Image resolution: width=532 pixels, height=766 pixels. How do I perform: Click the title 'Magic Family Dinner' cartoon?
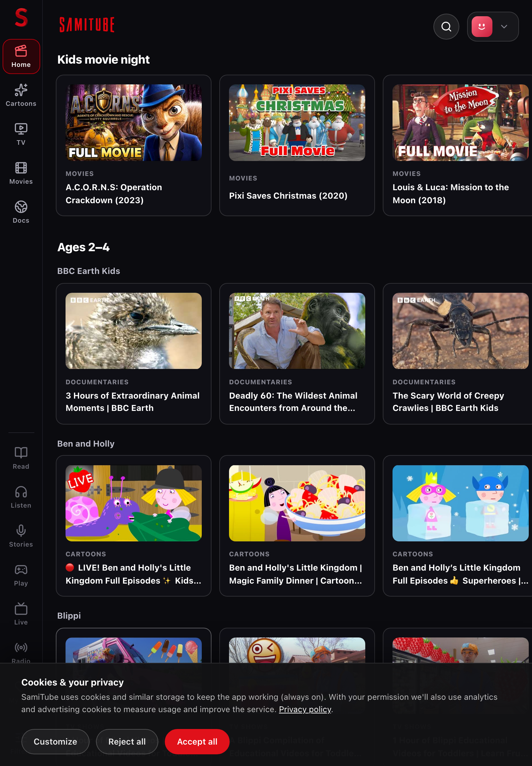tap(296, 574)
